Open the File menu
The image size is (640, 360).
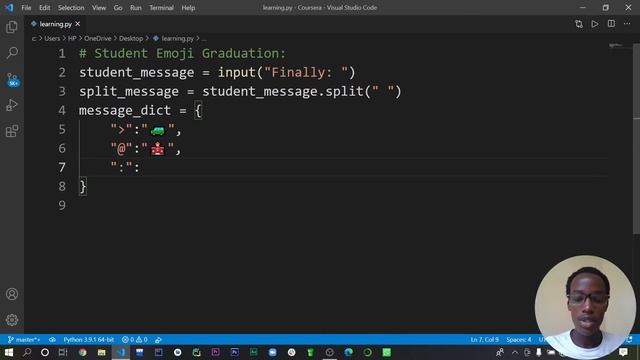click(26, 8)
